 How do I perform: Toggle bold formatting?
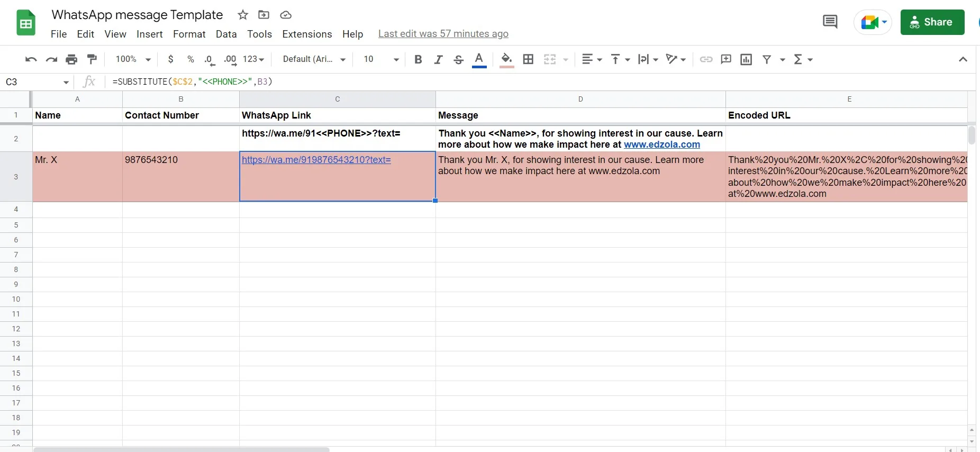(x=418, y=59)
